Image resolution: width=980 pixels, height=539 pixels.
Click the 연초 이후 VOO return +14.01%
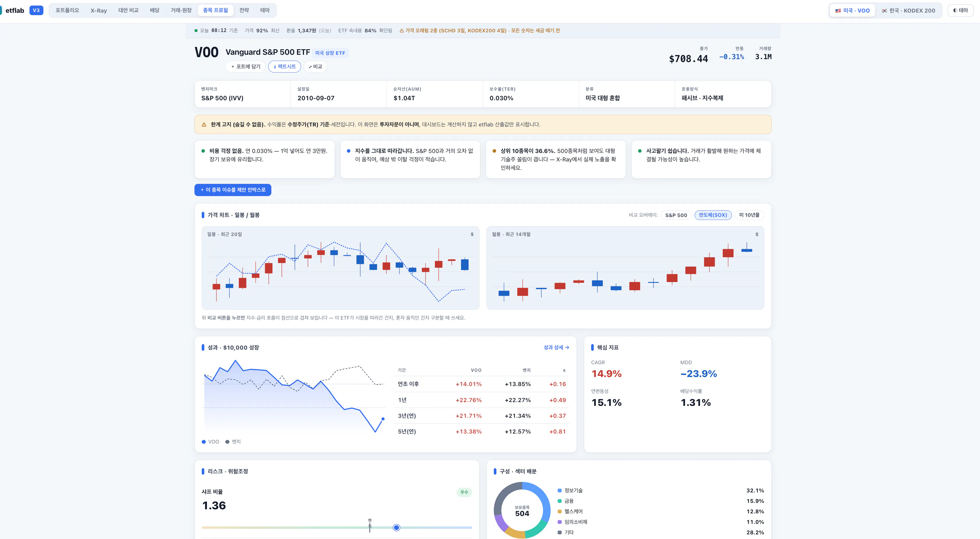coord(469,384)
